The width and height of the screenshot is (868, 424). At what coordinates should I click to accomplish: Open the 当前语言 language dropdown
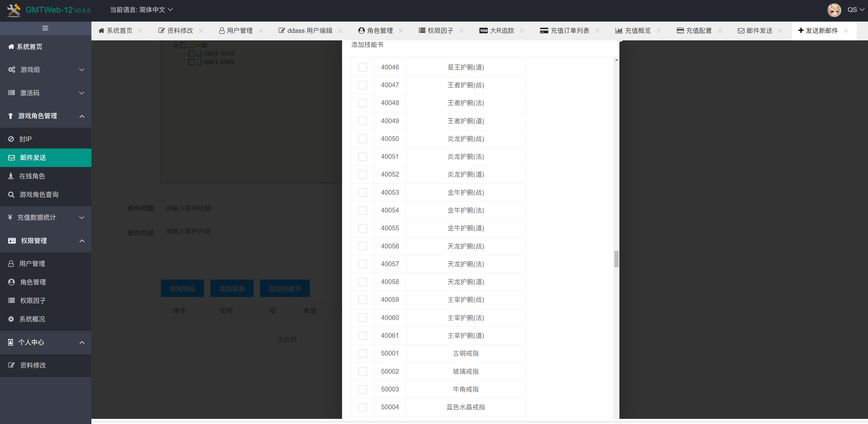tap(141, 10)
